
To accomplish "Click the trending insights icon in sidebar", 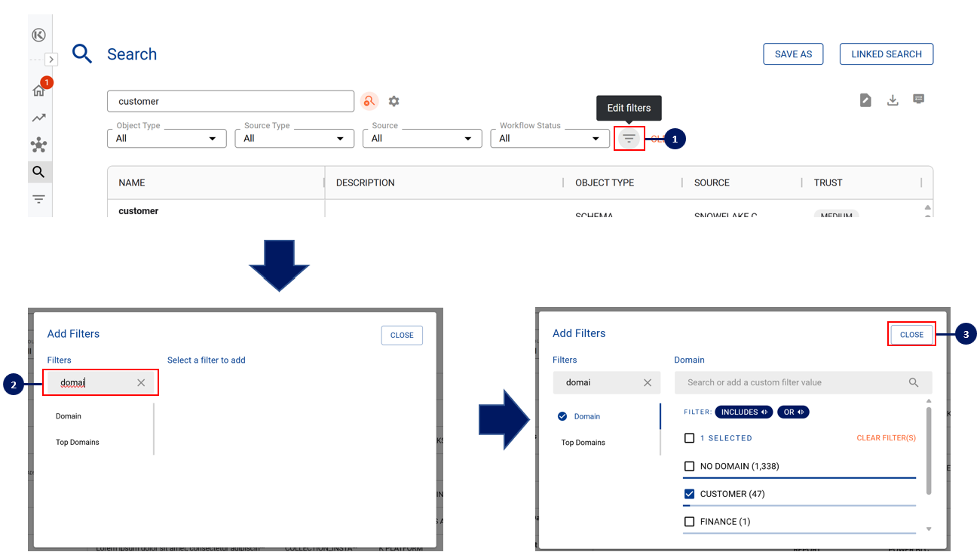I will [39, 118].
